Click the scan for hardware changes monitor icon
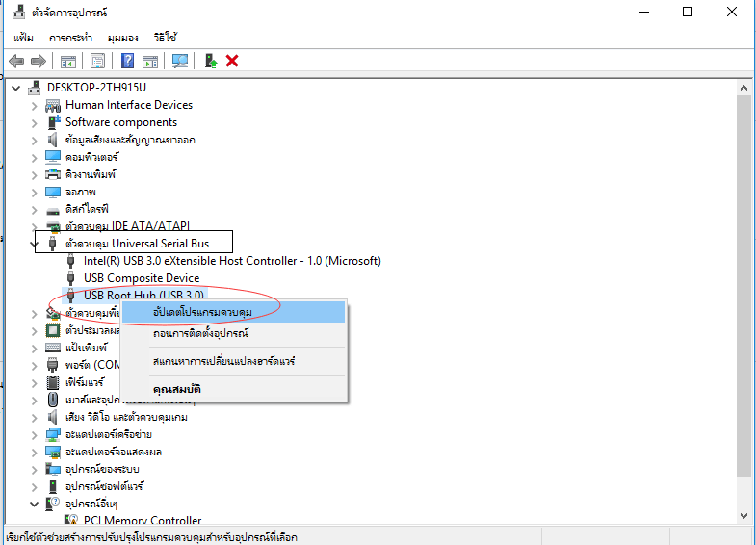The height and width of the screenshot is (545, 756). pos(179,61)
